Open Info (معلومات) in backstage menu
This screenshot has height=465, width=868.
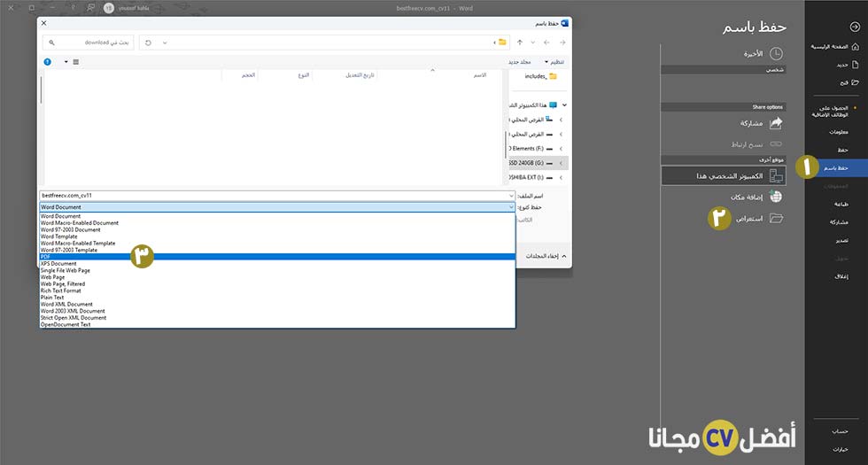[840, 132]
